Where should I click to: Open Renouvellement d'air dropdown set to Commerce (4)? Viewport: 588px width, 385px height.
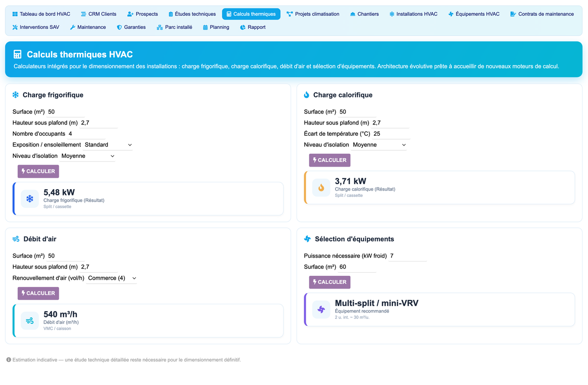[x=112, y=278]
